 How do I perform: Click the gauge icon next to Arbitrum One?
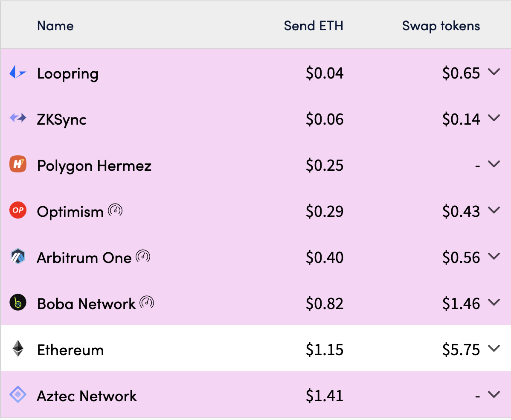tap(143, 256)
